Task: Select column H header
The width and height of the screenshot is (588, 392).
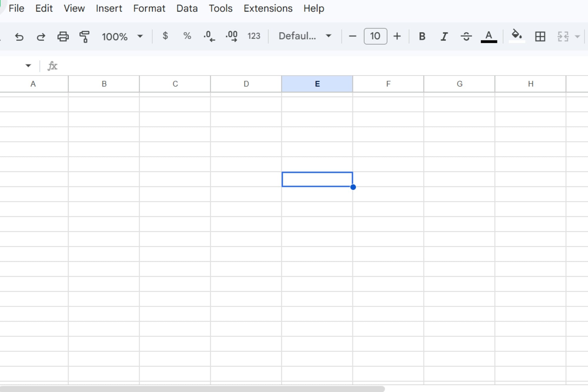Action: pos(531,84)
